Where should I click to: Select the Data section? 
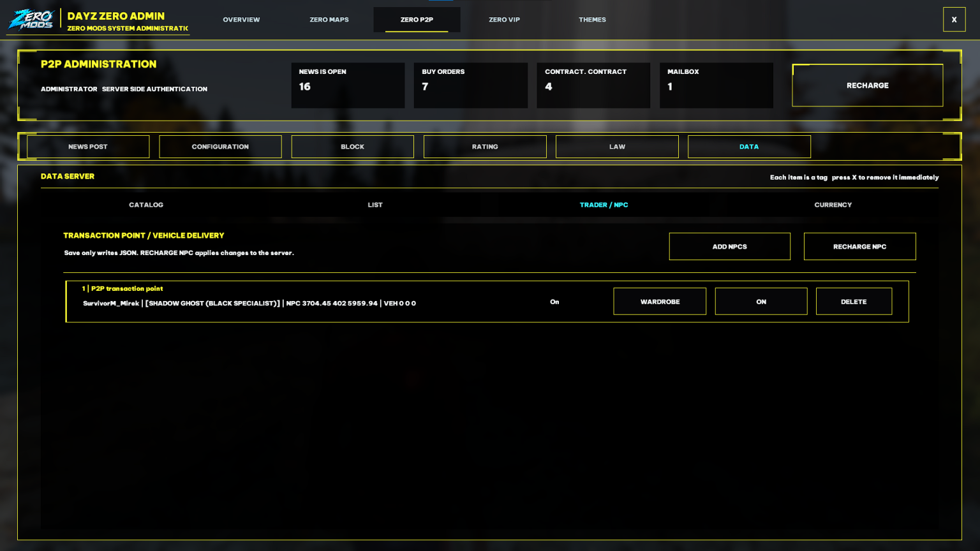[749, 147]
